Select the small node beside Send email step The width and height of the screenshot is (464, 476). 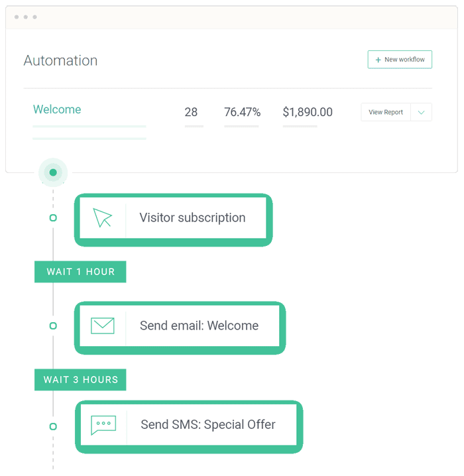pos(53,326)
